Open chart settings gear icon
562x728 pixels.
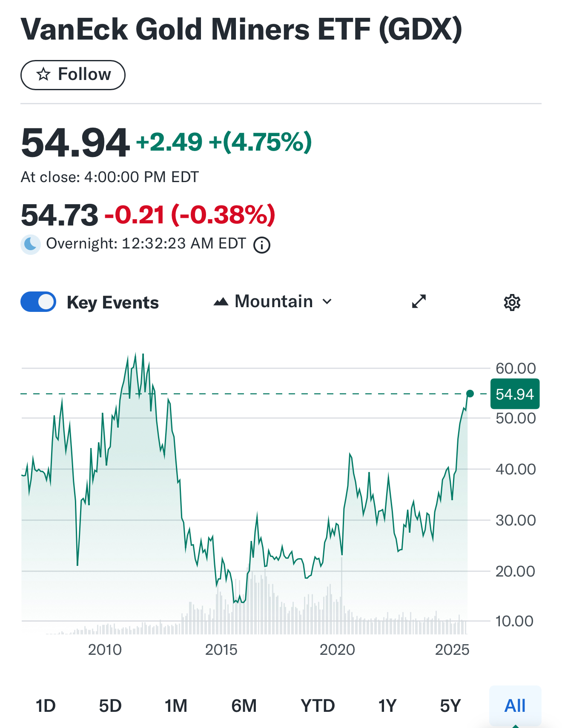tap(512, 303)
